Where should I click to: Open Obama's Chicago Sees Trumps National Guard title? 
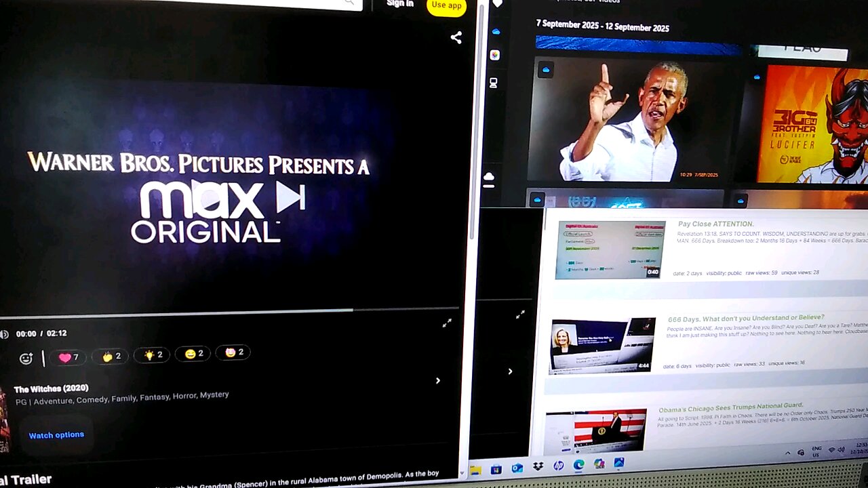731,407
